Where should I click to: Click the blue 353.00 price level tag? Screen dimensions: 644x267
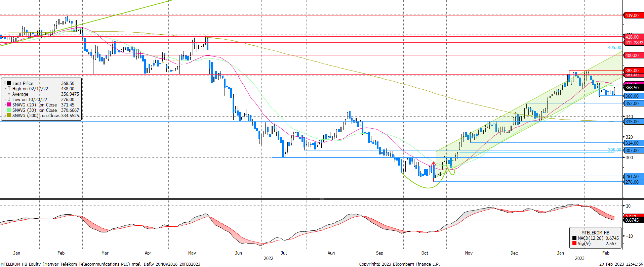634,103
